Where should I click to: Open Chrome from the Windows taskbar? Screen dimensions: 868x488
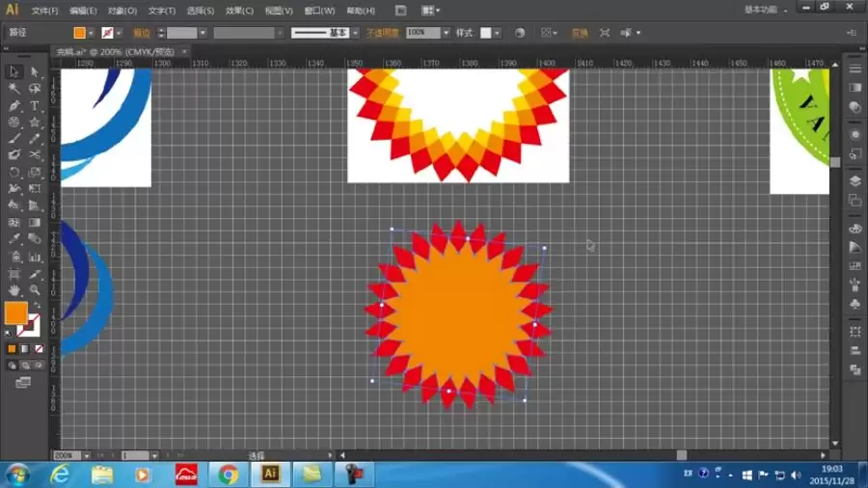pos(228,474)
